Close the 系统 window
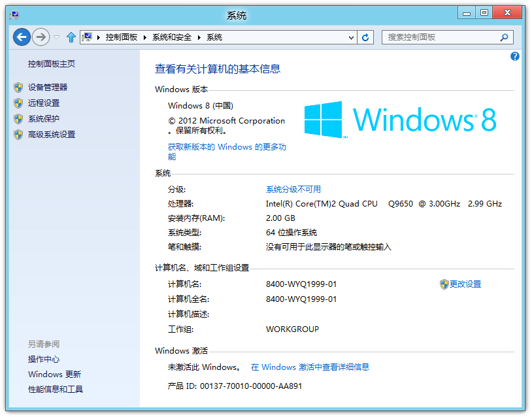The height and width of the screenshot is (417, 532). pyautogui.click(x=507, y=13)
